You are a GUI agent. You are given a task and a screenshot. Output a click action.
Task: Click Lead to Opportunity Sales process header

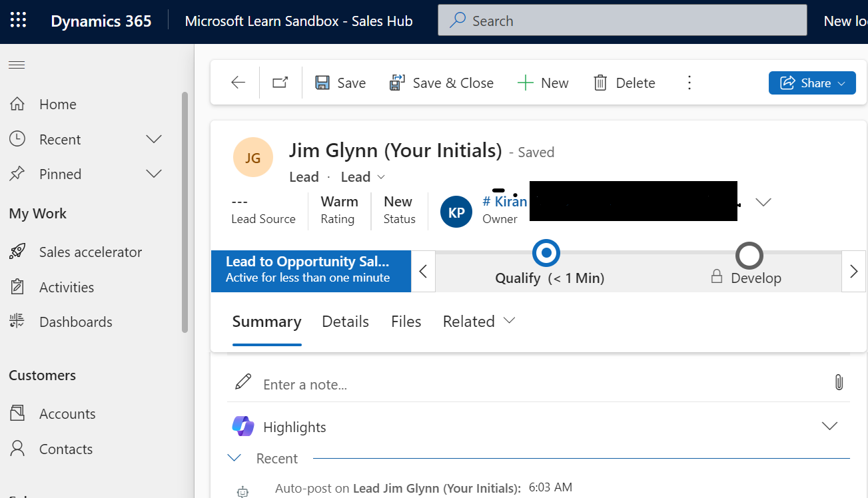point(311,271)
